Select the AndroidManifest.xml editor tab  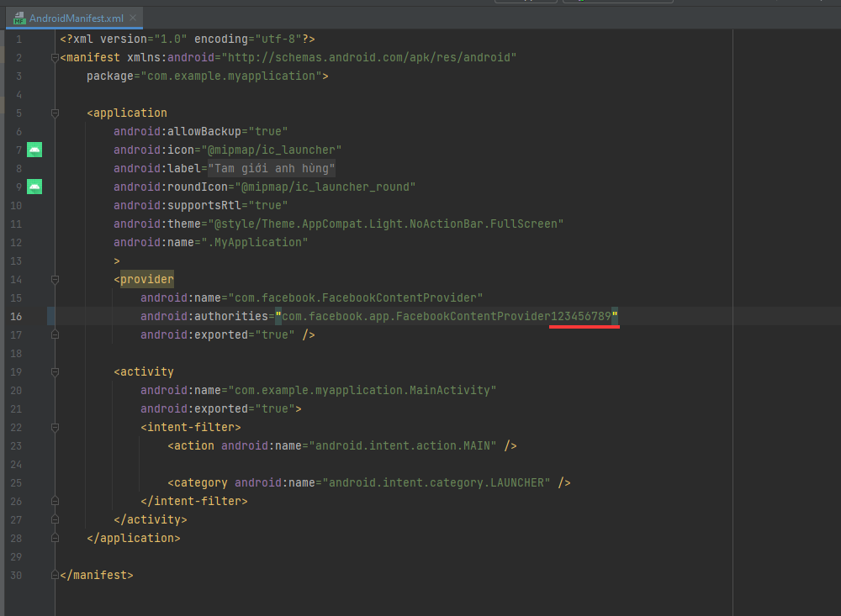point(74,18)
